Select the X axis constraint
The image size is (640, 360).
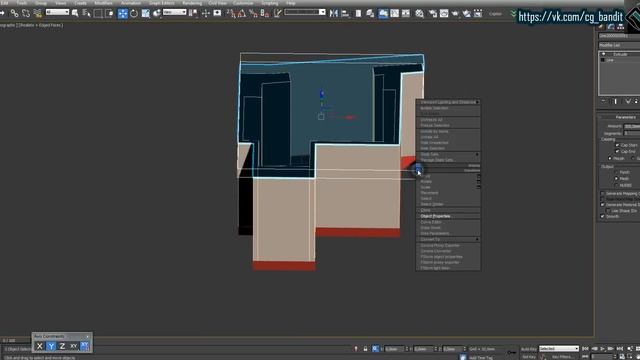40,346
